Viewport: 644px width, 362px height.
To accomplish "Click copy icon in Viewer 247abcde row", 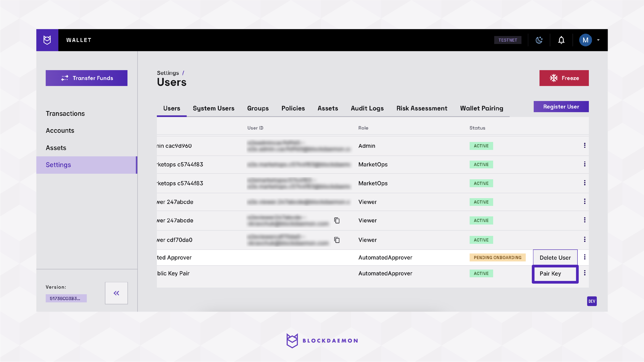I will (337, 220).
